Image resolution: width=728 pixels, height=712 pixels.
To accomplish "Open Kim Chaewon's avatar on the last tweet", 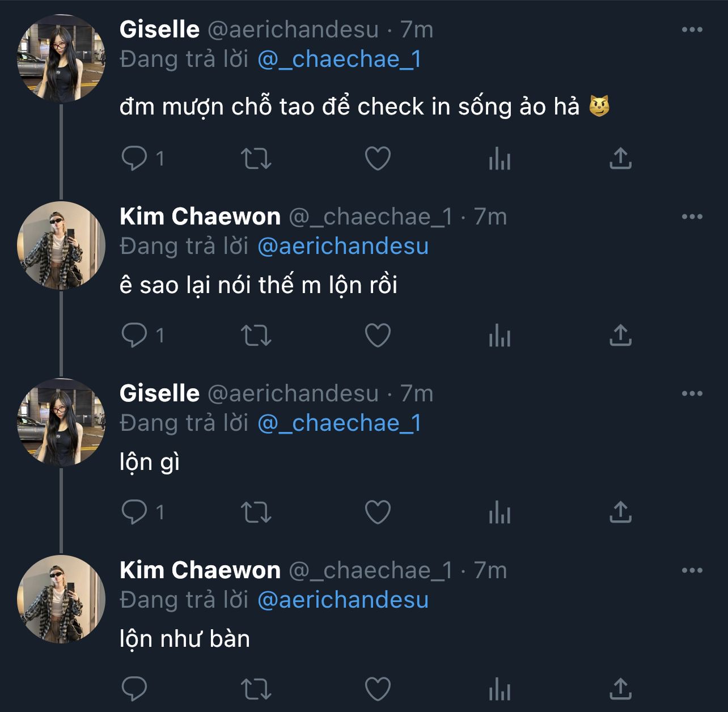I will (61, 599).
